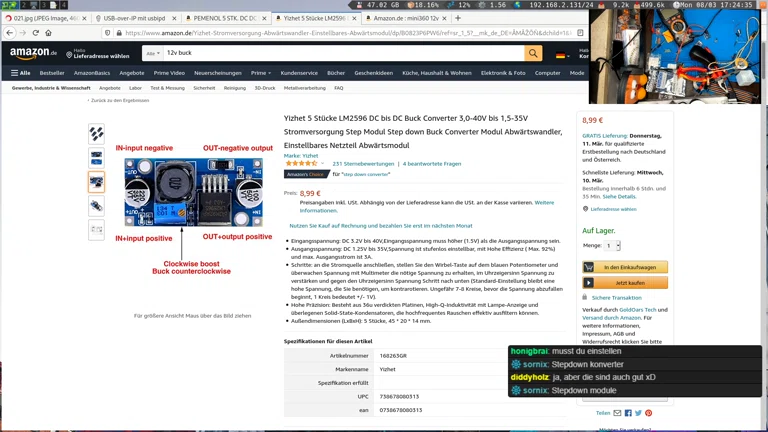This screenshot has height=432, width=768.
Task: Click 'Nutzen Sie Kauf auf Rechnung' offer link
Action: click(x=381, y=226)
